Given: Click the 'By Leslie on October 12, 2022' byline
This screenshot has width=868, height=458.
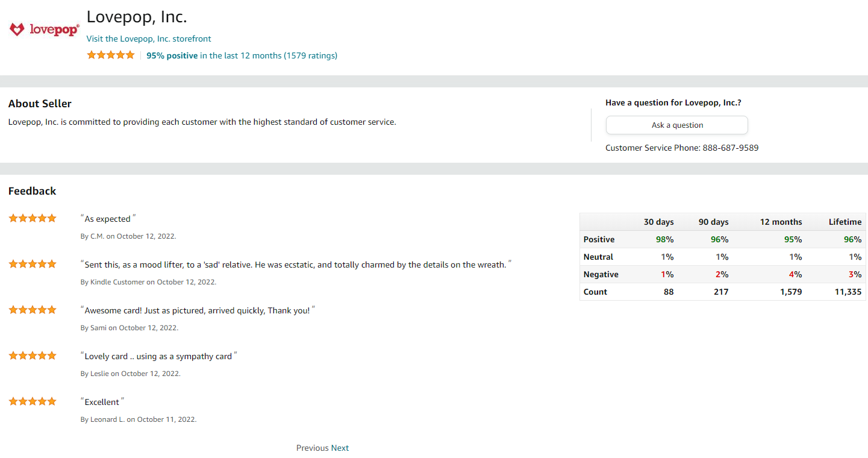Looking at the screenshot, I should click(131, 374).
